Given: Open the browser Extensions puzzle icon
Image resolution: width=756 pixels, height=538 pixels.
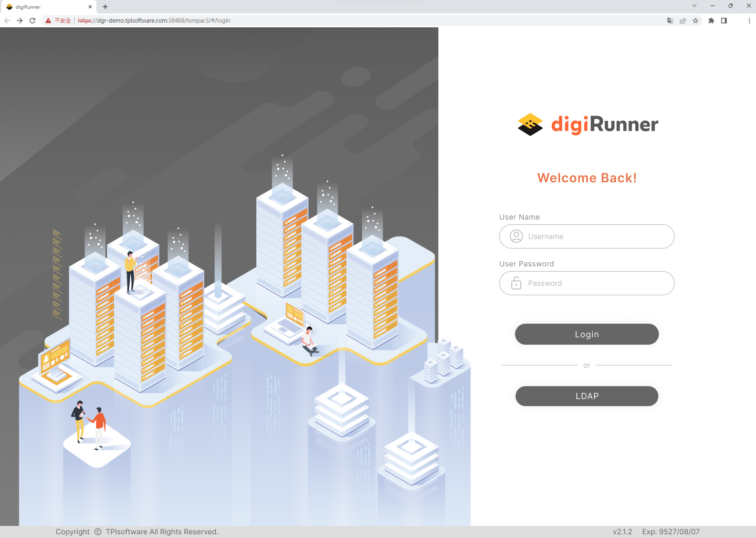Looking at the screenshot, I should pyautogui.click(x=711, y=20).
